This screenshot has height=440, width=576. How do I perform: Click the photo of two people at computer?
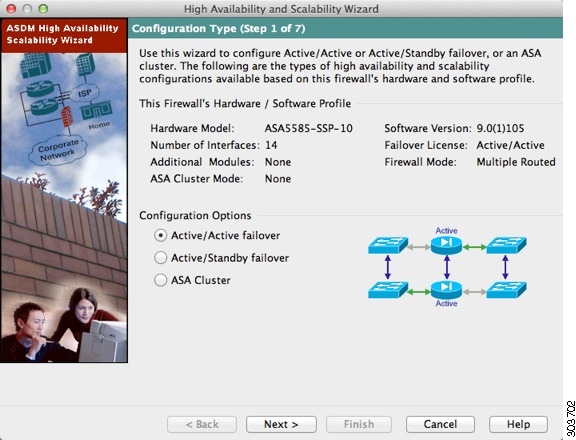pos(64,325)
